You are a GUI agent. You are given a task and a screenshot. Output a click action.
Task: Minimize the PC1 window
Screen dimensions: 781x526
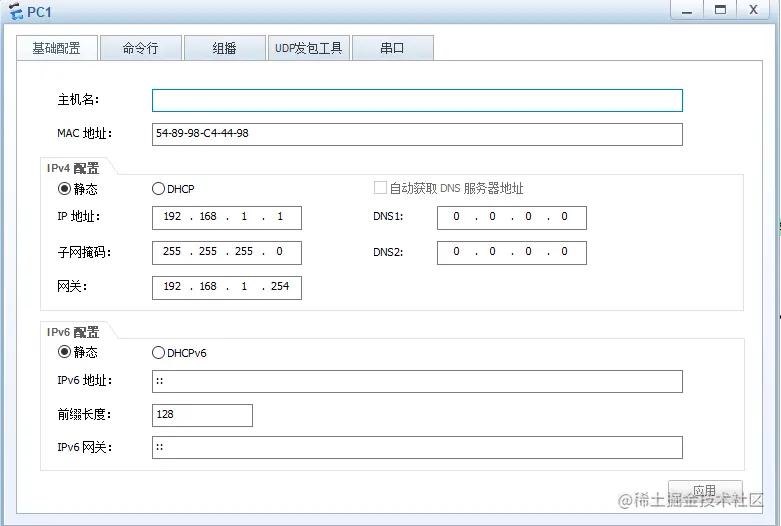687,10
